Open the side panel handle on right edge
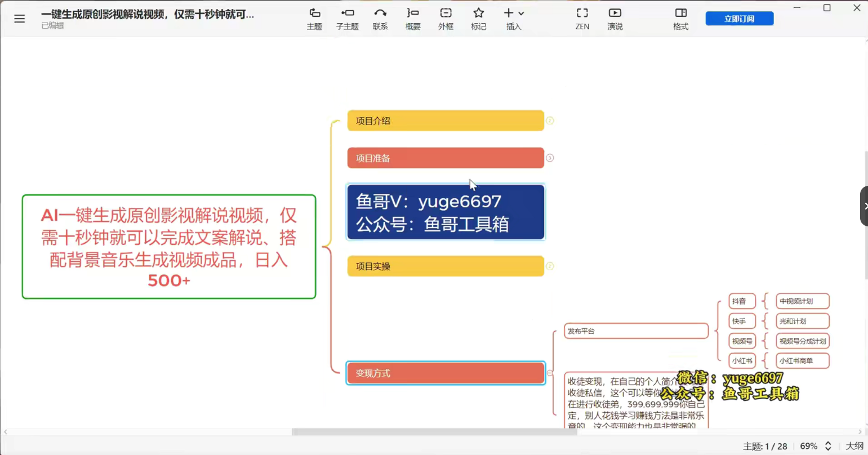 pos(864,206)
